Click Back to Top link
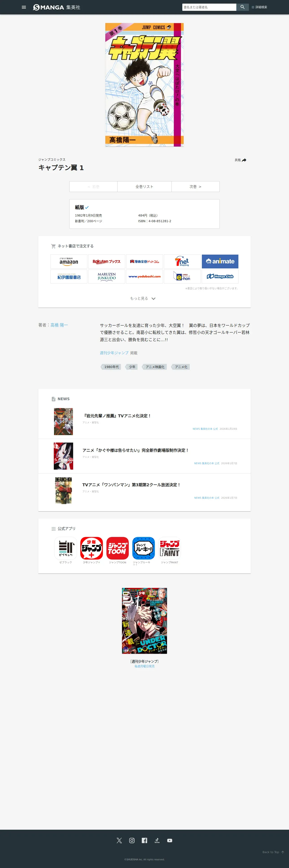The image size is (289, 868). click(273, 852)
